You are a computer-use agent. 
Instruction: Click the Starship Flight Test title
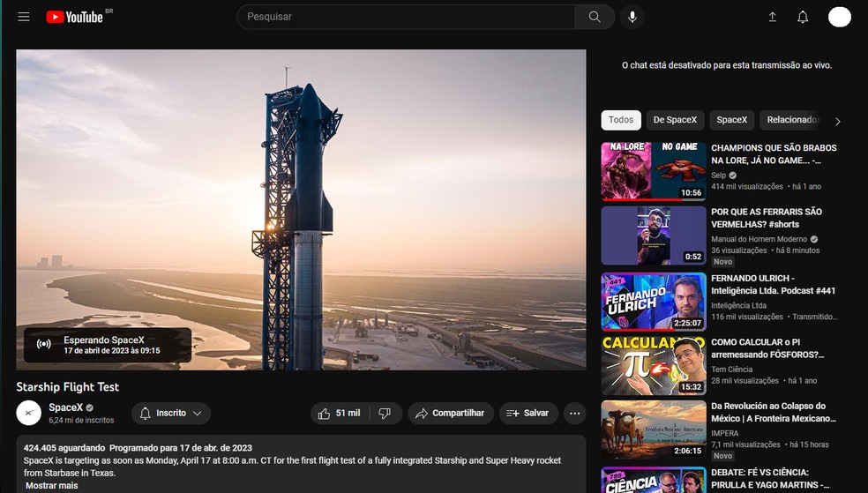[68, 387]
